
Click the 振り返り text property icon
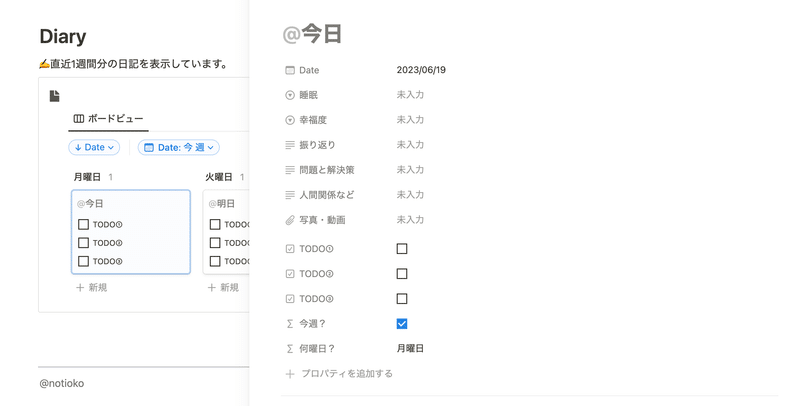(290, 145)
